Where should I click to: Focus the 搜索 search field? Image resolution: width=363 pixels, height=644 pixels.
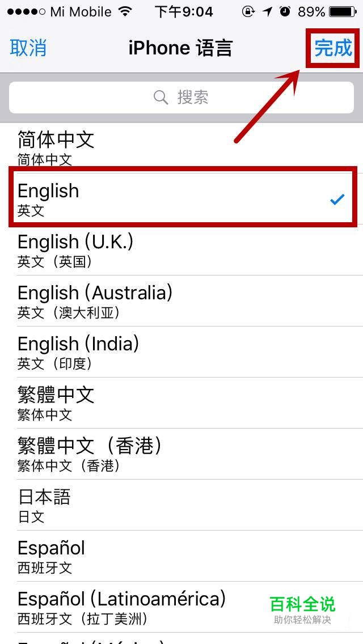tap(181, 98)
